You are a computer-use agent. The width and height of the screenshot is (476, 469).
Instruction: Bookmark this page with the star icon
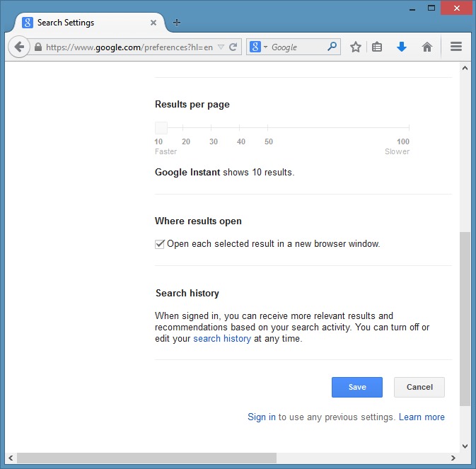click(x=356, y=47)
